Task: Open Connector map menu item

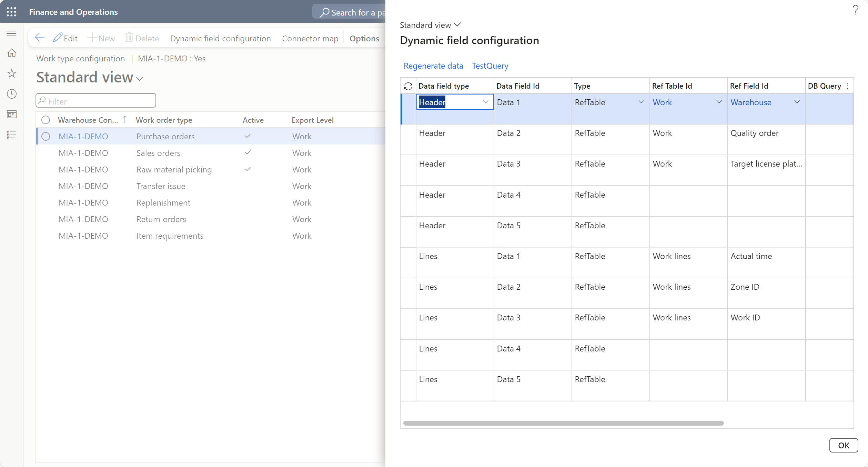Action: pyautogui.click(x=310, y=38)
